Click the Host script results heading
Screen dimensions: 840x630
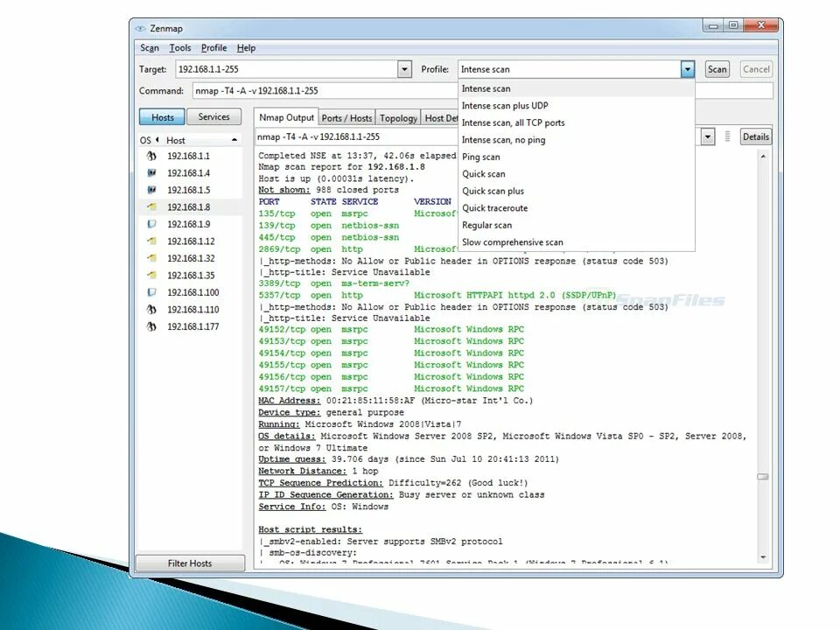click(310, 529)
